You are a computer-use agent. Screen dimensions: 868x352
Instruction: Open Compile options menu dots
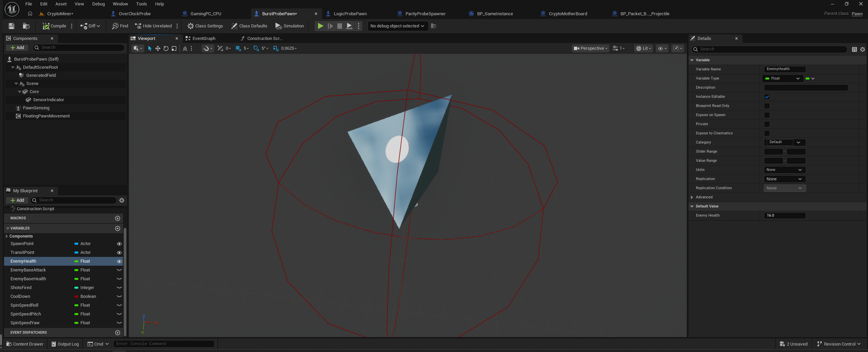point(72,26)
